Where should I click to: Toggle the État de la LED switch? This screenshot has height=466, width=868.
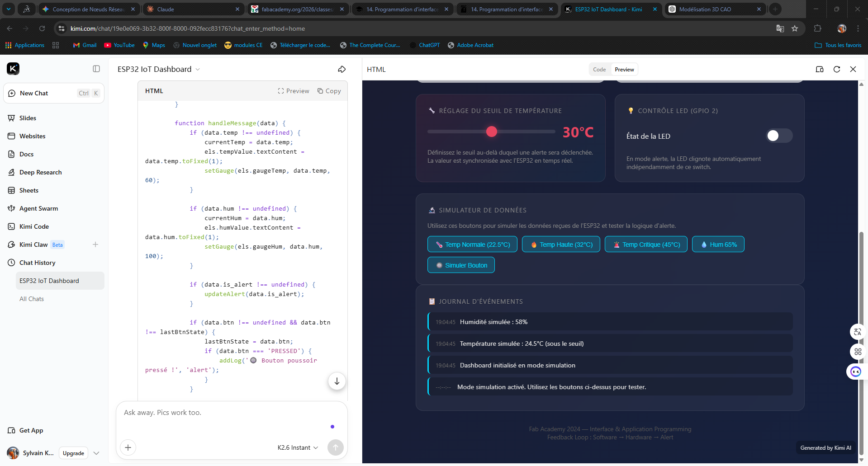coord(779,136)
